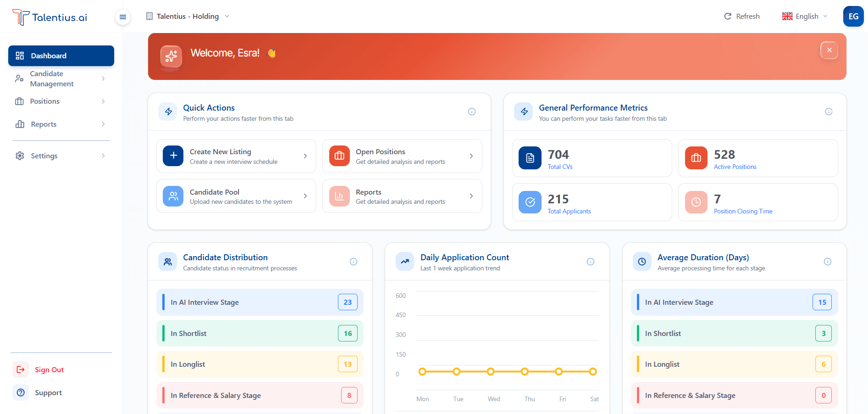Click the Active Positions briefcase icon

[x=696, y=158]
